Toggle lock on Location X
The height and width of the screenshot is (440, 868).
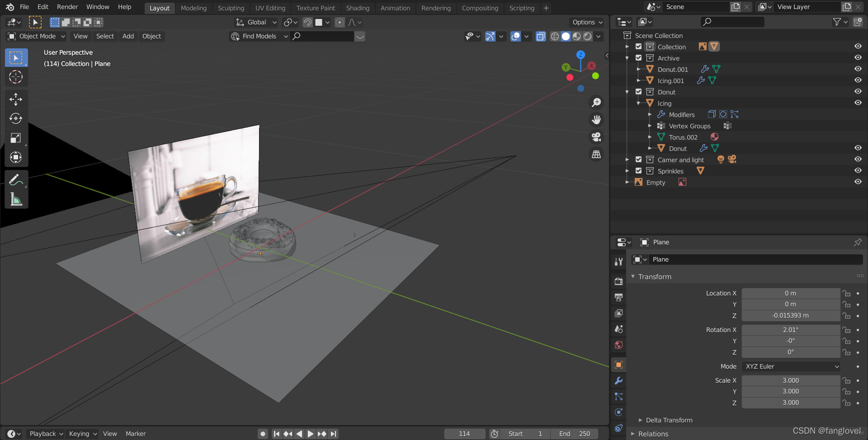pyautogui.click(x=846, y=293)
